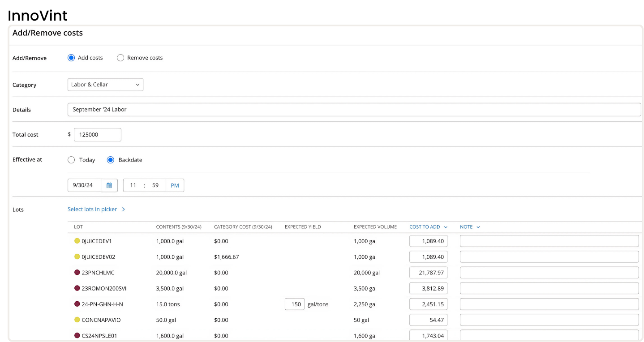Open the calendar date picker icon
Screen dimensions: 644x342
point(109,185)
